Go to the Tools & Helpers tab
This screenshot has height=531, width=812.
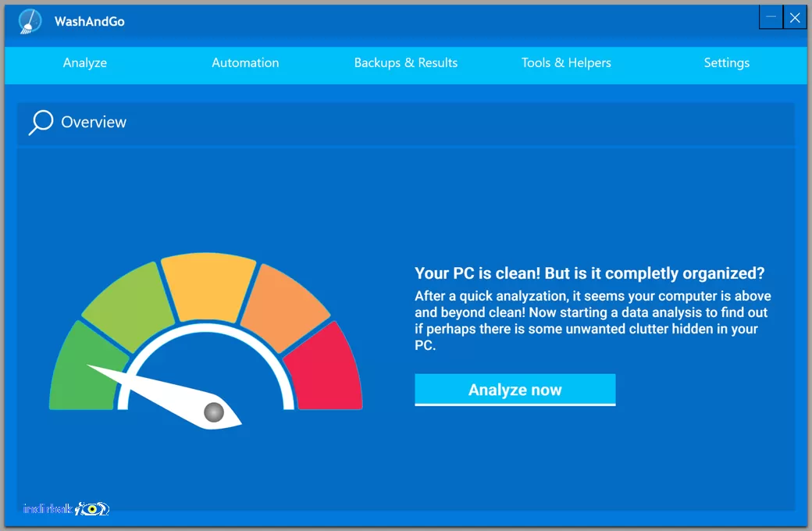[566, 62]
